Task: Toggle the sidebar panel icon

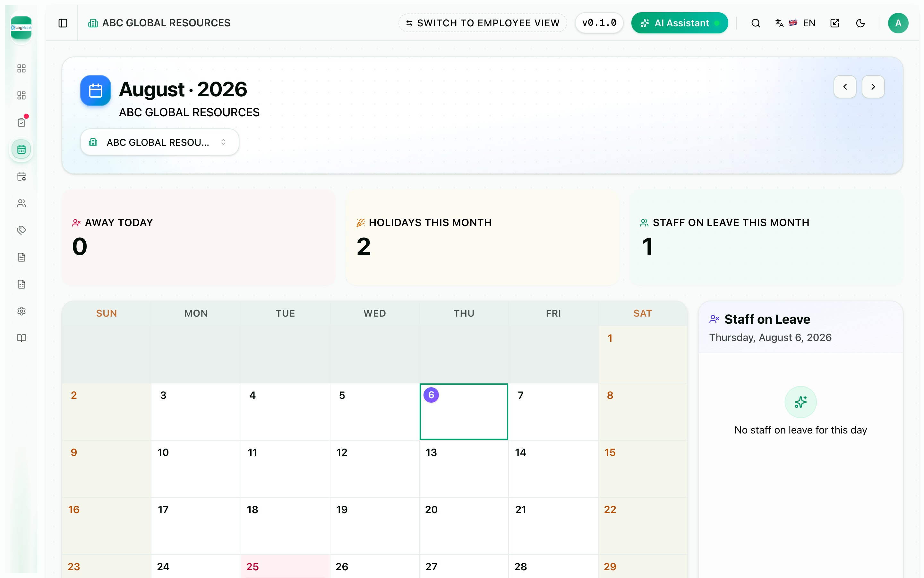Action: [63, 23]
